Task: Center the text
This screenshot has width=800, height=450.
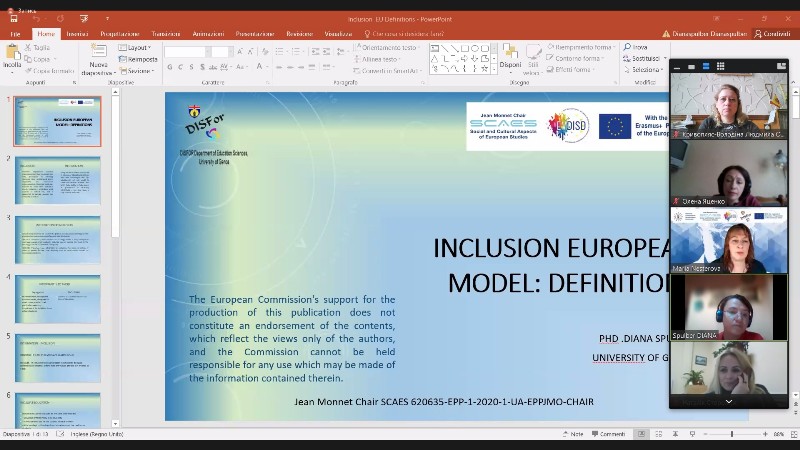Action: point(290,67)
